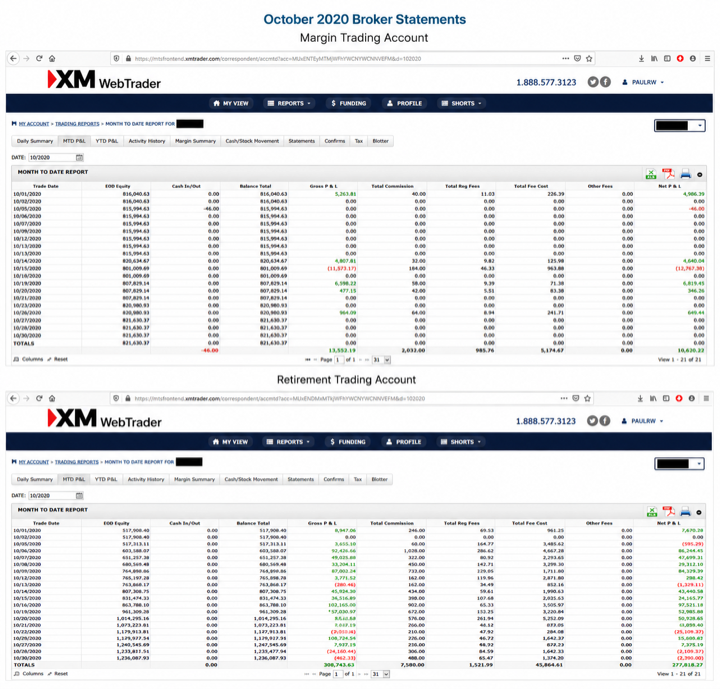This screenshot has width=720, height=689.
Task: Expand the REPORTS menu in top navigation
Action: tap(289, 103)
